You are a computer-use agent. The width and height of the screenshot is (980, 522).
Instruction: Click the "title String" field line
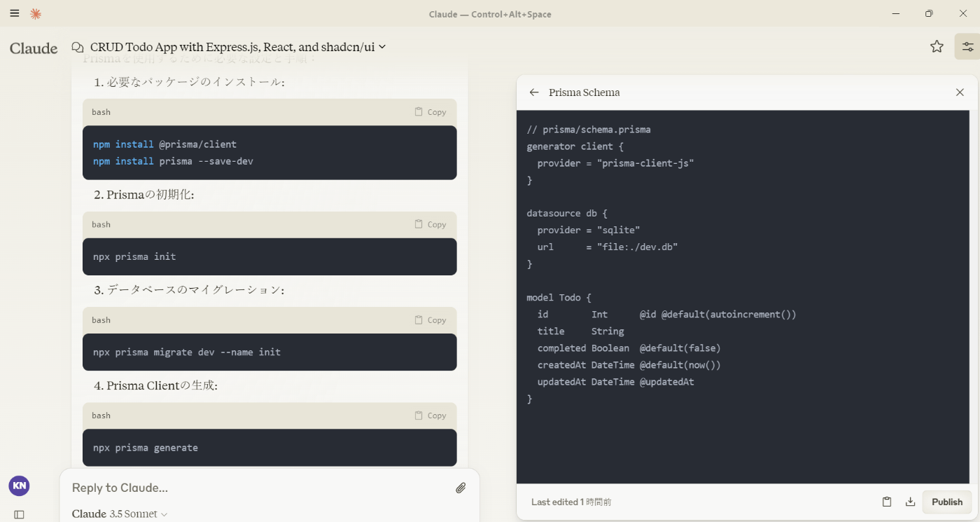[x=580, y=331]
